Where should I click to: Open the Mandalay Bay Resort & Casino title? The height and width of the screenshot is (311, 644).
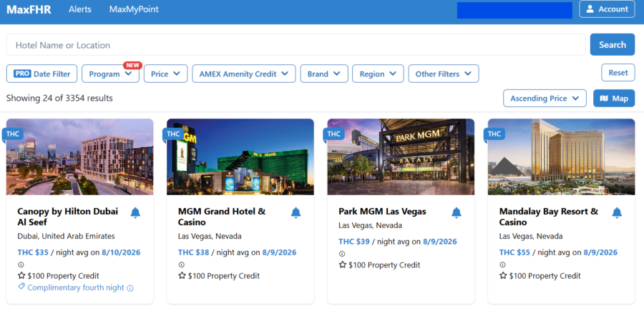click(x=549, y=217)
